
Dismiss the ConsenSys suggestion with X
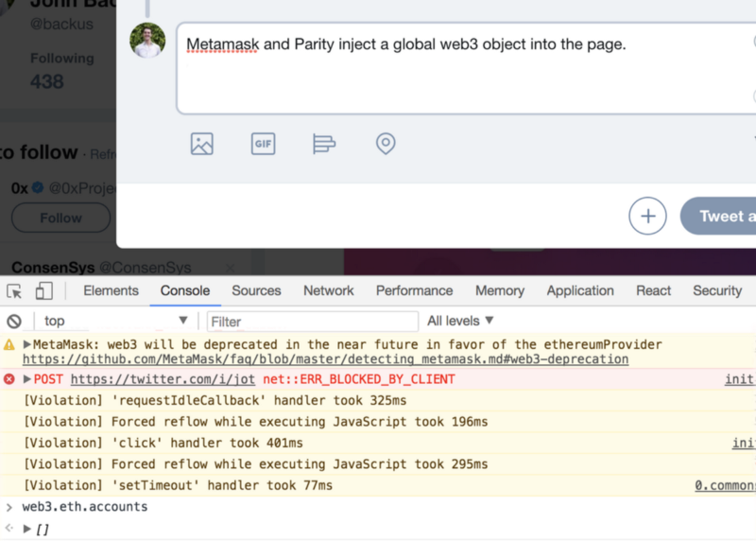tap(231, 268)
